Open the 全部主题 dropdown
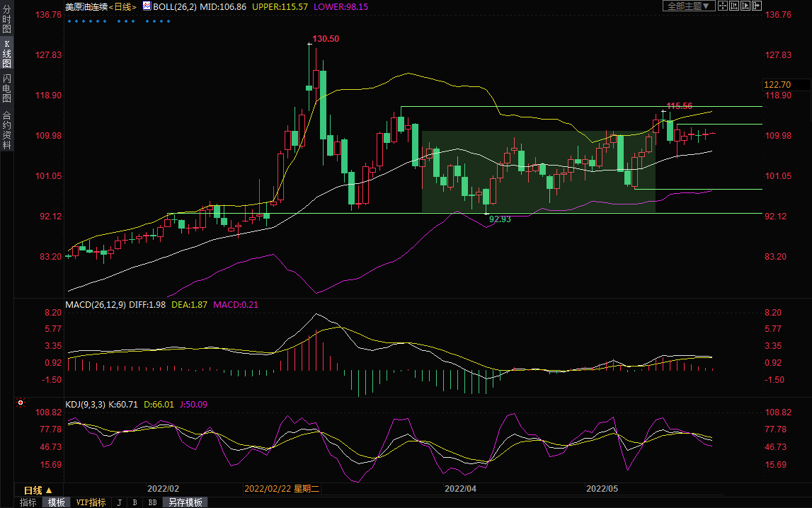 click(x=687, y=6)
